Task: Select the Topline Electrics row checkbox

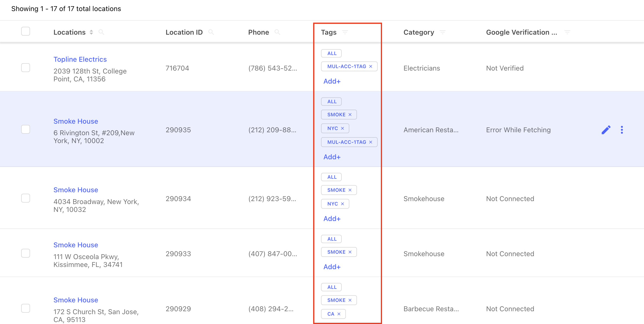Action: click(x=26, y=68)
